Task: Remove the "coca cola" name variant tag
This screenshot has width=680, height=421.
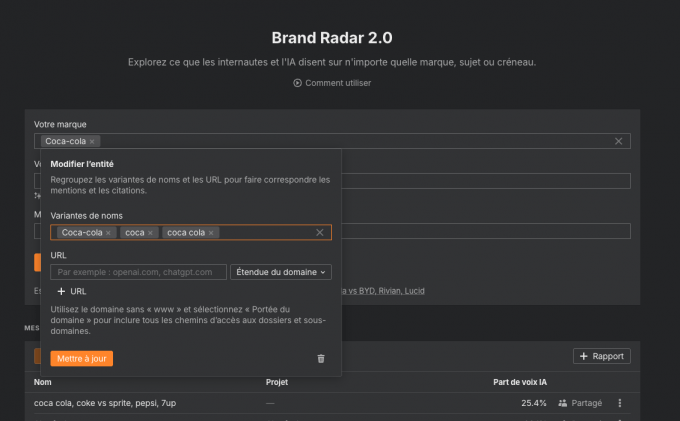Action: [x=210, y=233]
